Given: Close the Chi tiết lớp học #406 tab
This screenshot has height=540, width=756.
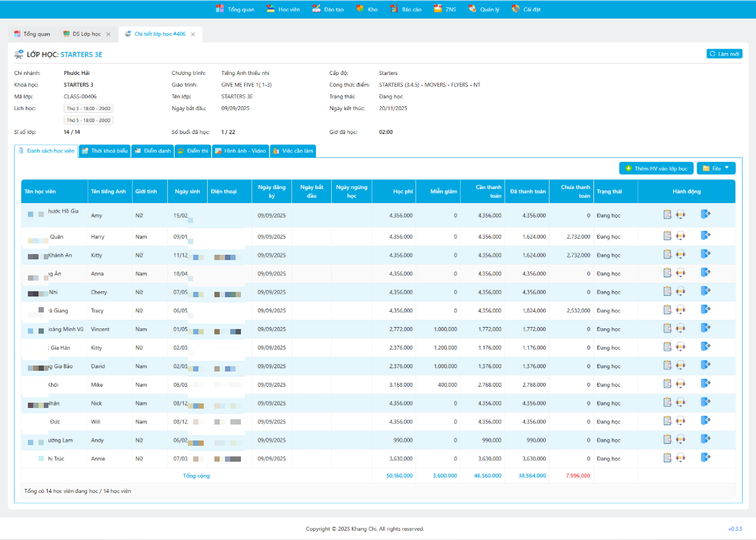Looking at the screenshot, I should (193, 34).
